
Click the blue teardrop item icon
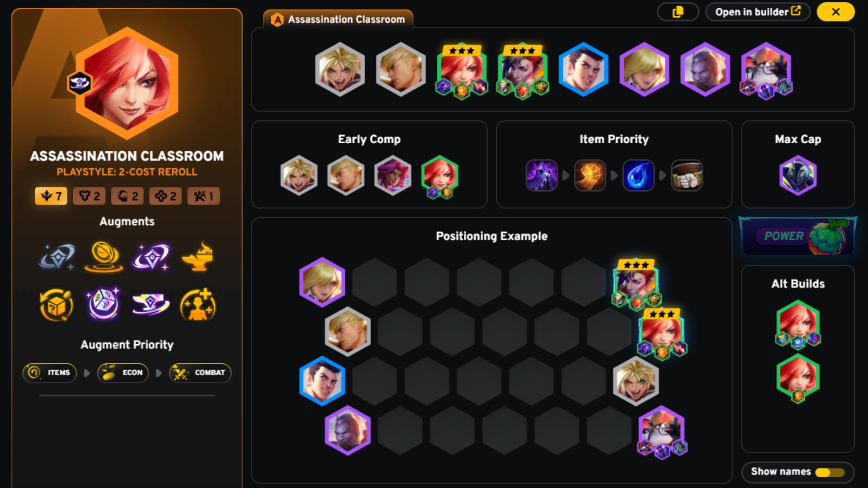pyautogui.click(x=638, y=175)
